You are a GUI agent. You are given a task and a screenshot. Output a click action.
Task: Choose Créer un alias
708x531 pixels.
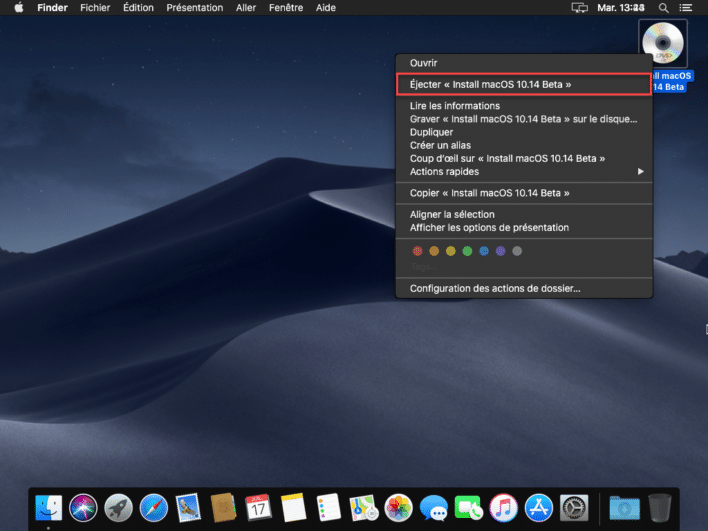tap(524, 145)
